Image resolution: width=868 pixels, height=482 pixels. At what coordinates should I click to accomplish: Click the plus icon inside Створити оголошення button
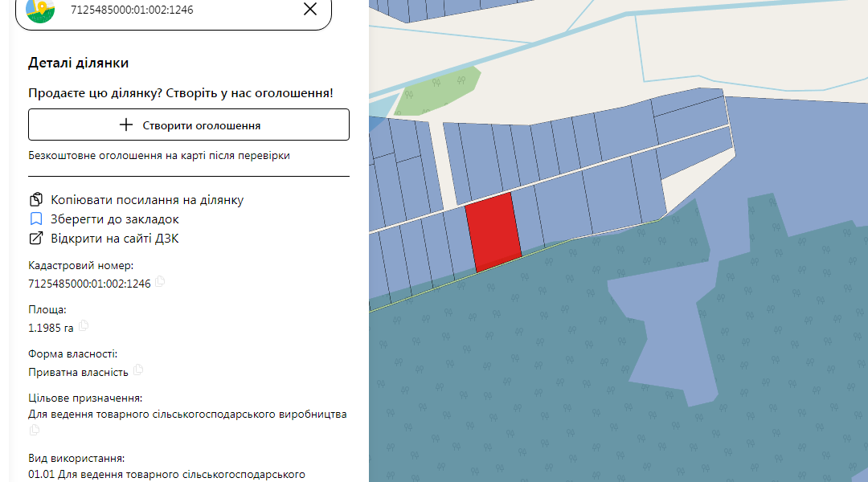pos(125,125)
